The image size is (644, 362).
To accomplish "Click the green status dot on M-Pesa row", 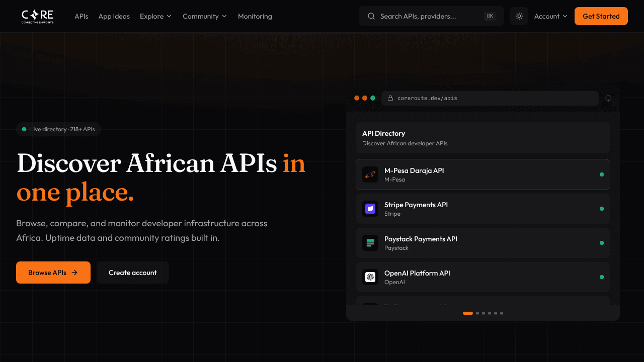I will 601,174.
